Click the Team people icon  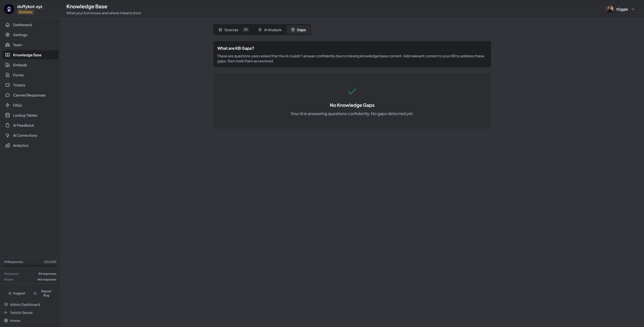coord(8,45)
